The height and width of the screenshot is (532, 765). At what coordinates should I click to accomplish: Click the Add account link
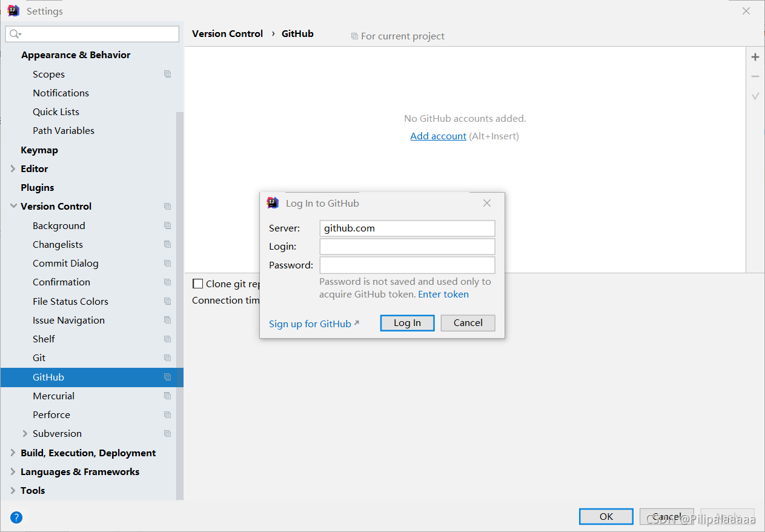pos(439,136)
